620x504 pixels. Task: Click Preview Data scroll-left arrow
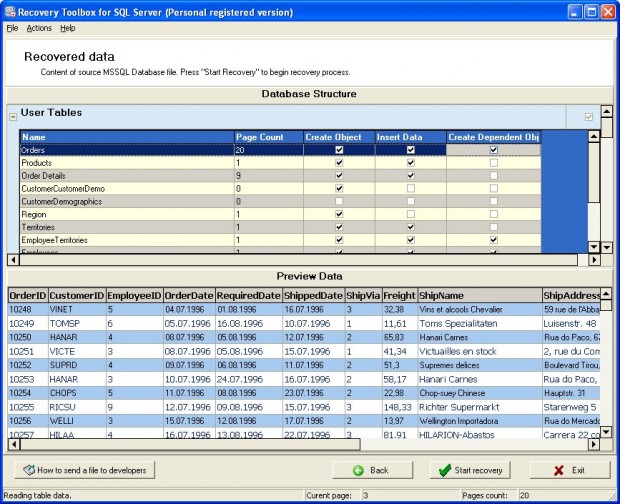tap(13, 444)
